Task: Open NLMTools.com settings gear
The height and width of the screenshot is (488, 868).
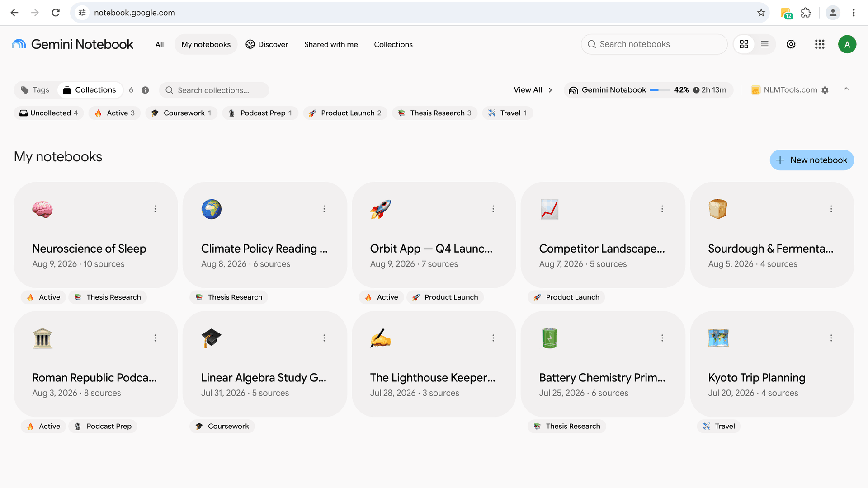Action: 825,90
